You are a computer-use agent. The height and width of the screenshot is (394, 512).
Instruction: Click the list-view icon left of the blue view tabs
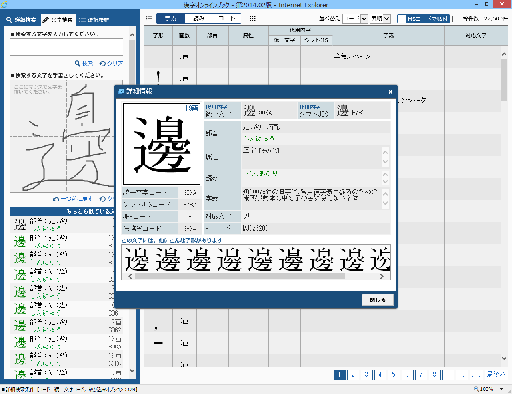pos(149,18)
